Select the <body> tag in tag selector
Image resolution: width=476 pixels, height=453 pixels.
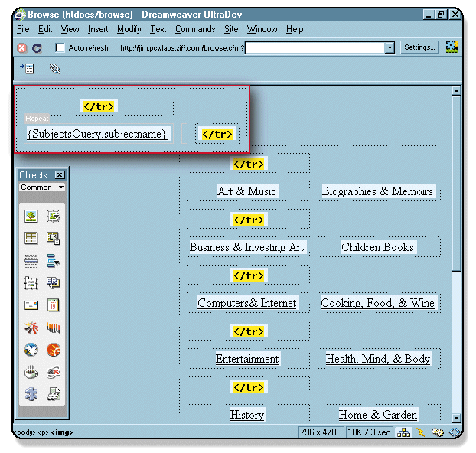(x=25, y=432)
